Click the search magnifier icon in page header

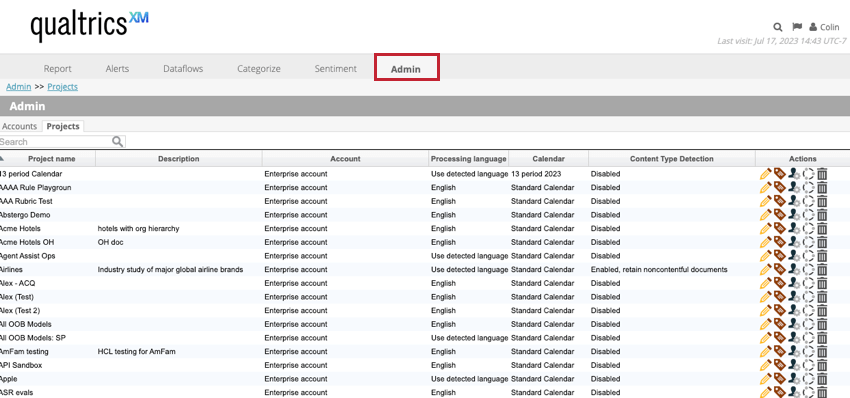coord(778,27)
